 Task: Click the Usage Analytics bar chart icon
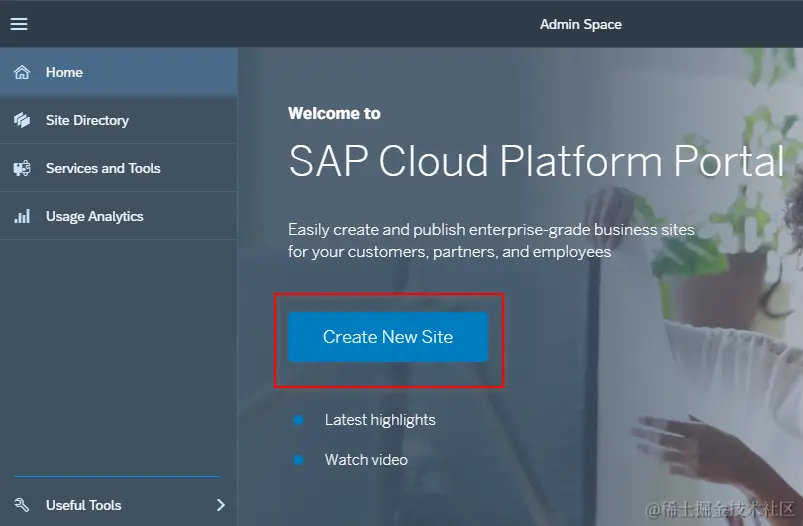(22, 216)
